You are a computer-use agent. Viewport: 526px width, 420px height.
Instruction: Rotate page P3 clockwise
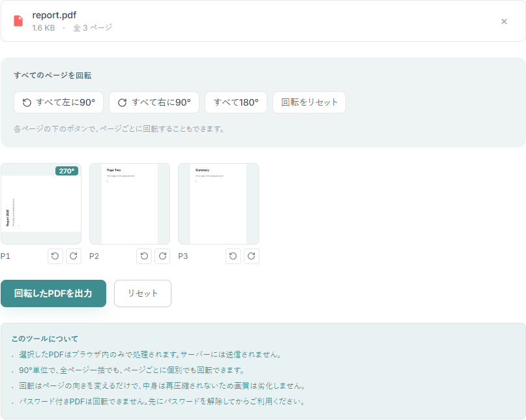pyautogui.click(x=251, y=256)
